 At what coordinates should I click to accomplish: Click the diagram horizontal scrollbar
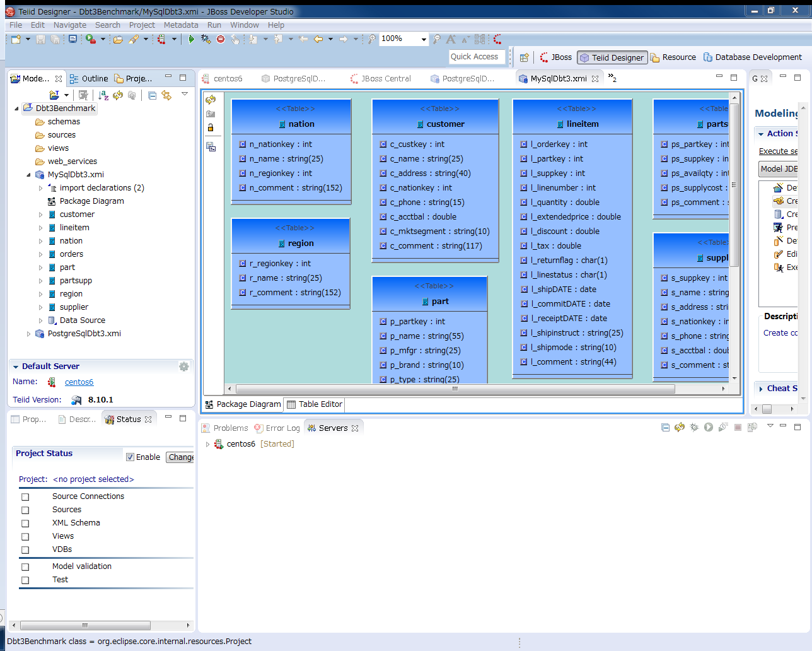tap(455, 389)
